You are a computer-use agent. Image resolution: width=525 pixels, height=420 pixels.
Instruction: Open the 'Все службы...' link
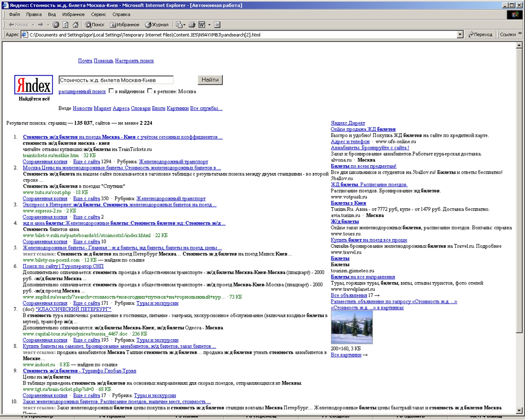206,108
